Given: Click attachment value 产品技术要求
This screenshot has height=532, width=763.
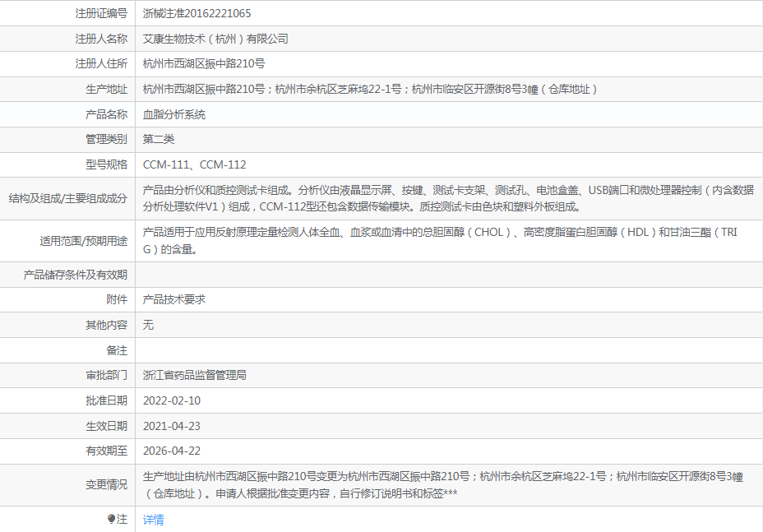Looking at the screenshot, I should pos(174,299).
